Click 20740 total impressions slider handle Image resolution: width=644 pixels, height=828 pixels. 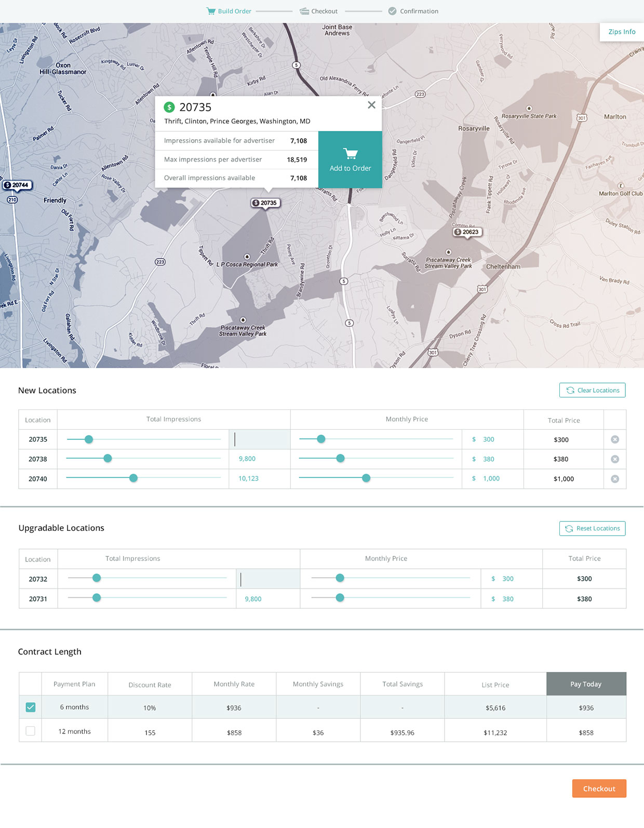(x=133, y=478)
